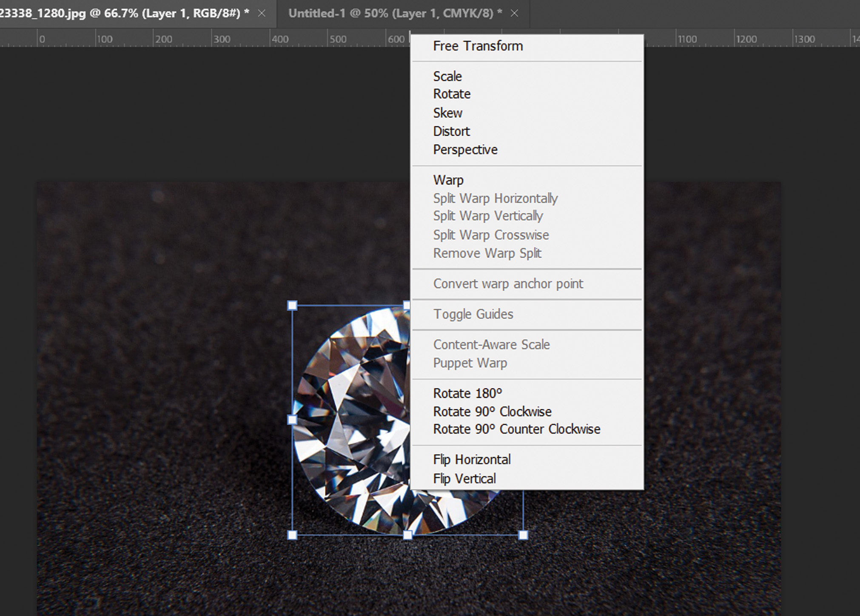Close the 1280.jpg document tab
This screenshot has width=860, height=616.
[x=262, y=14]
